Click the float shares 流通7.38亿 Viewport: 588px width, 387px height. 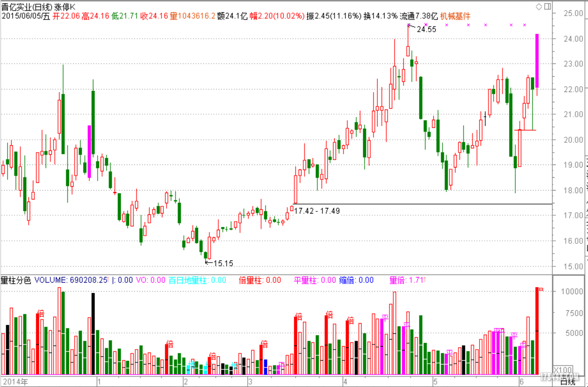coord(419,16)
